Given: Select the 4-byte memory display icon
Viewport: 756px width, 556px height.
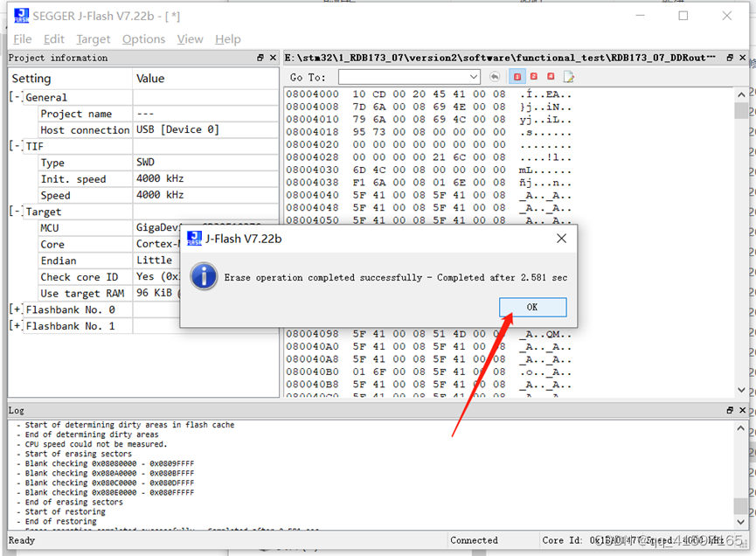Looking at the screenshot, I should [551, 77].
